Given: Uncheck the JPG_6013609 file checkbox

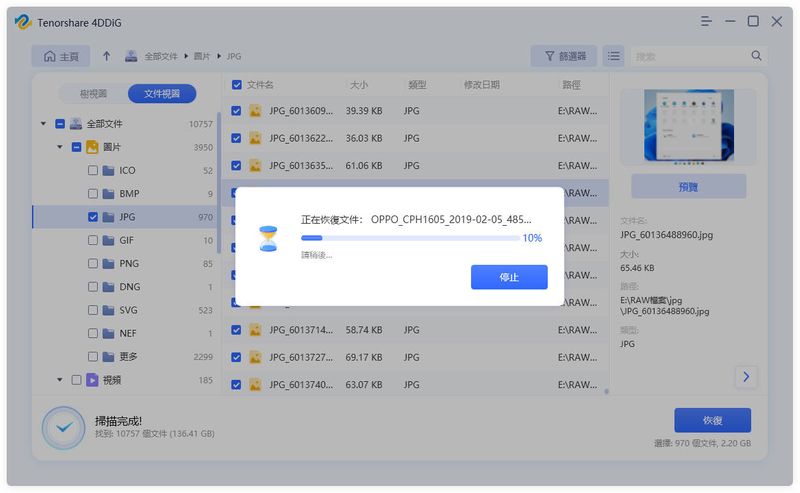Looking at the screenshot, I should [236, 111].
